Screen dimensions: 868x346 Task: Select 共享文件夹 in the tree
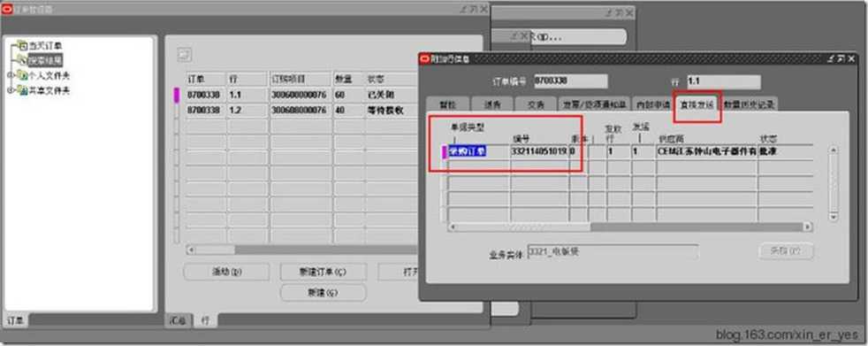(49, 90)
